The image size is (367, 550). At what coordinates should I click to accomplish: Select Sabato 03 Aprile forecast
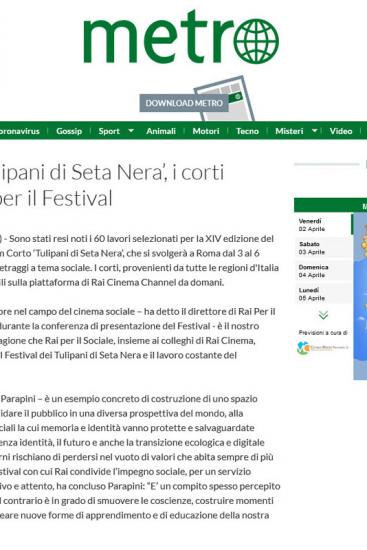(x=323, y=248)
